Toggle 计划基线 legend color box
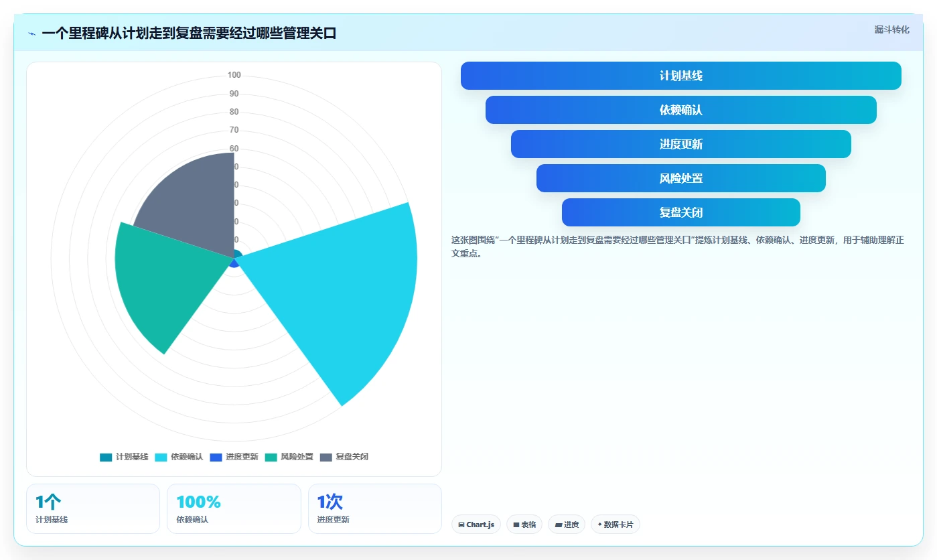Image resolution: width=937 pixels, height=560 pixels. click(x=106, y=457)
